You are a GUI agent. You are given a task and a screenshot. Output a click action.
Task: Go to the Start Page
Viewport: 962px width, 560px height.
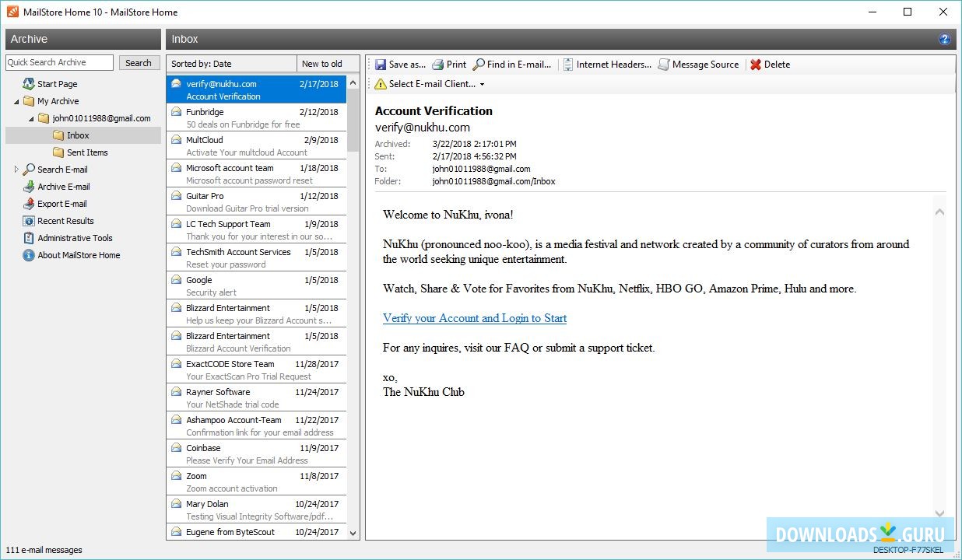58,83
